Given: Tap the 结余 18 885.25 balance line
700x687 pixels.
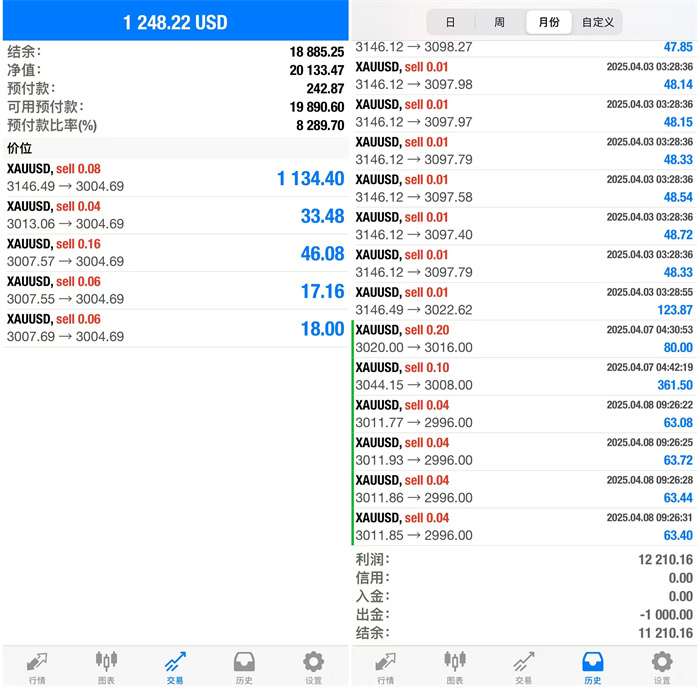Looking at the screenshot, I should tap(175, 52).
